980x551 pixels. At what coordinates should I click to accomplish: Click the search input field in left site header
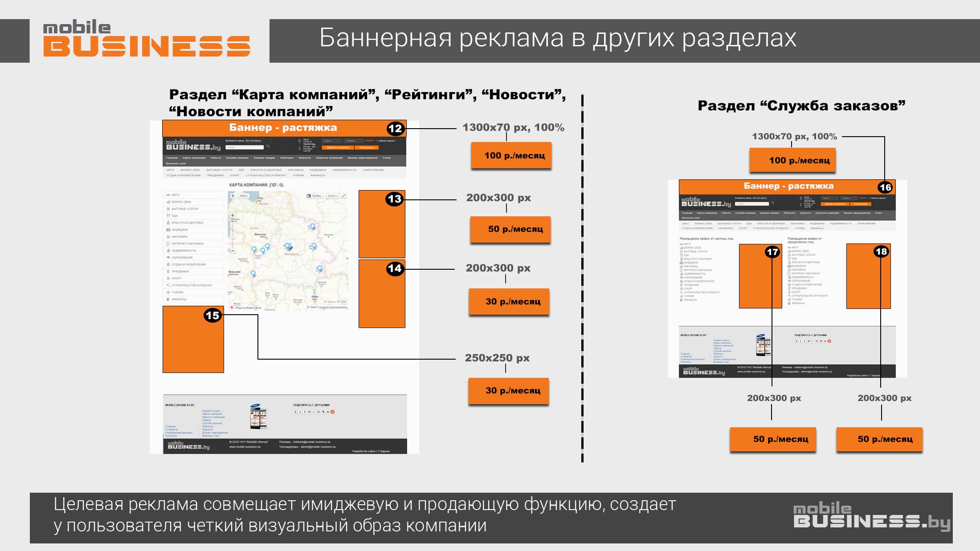(245, 146)
